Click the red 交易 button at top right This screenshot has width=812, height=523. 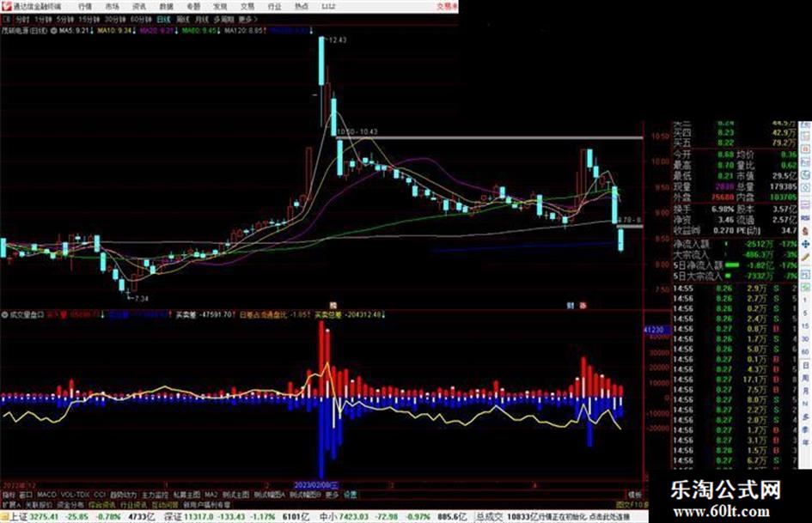(447, 7)
